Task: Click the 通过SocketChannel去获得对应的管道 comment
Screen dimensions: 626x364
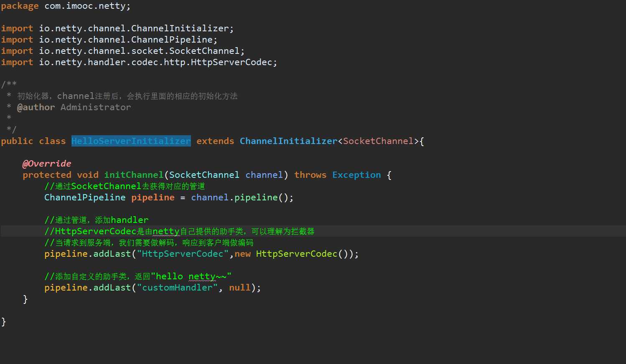Action: [125, 186]
